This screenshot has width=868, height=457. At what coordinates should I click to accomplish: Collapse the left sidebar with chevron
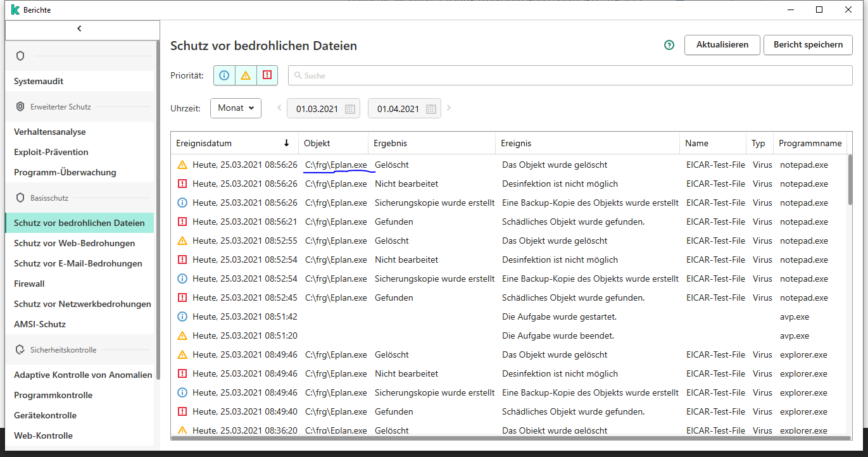click(79, 28)
